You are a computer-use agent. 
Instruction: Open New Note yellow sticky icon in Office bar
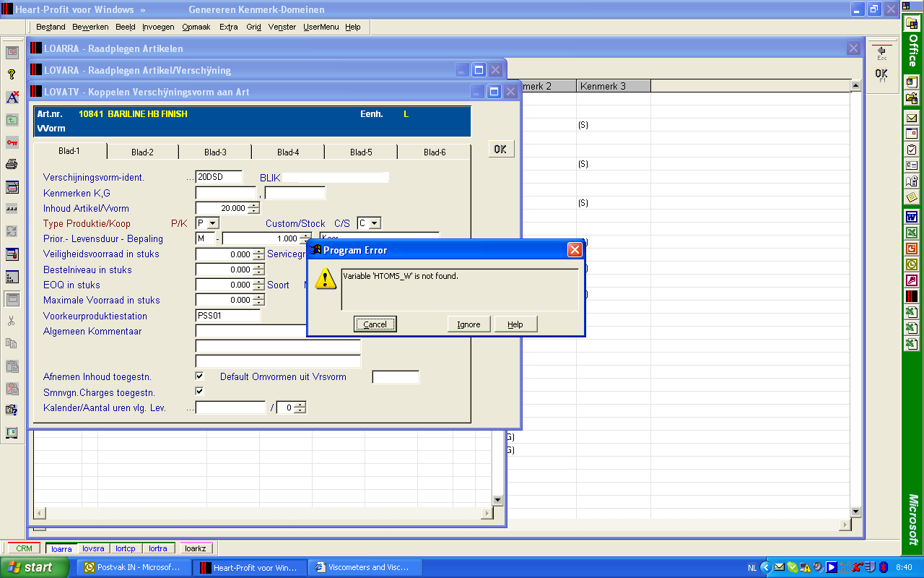coord(912,197)
